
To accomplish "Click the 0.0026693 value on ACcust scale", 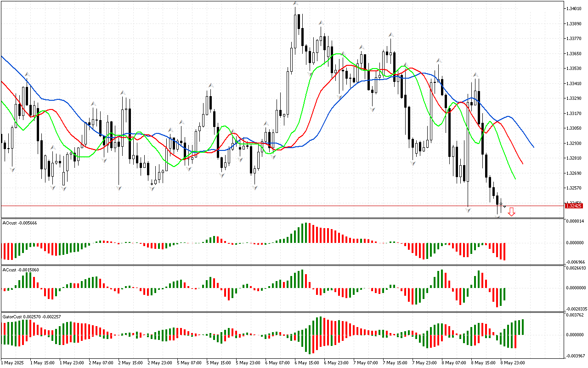I will point(575,268).
